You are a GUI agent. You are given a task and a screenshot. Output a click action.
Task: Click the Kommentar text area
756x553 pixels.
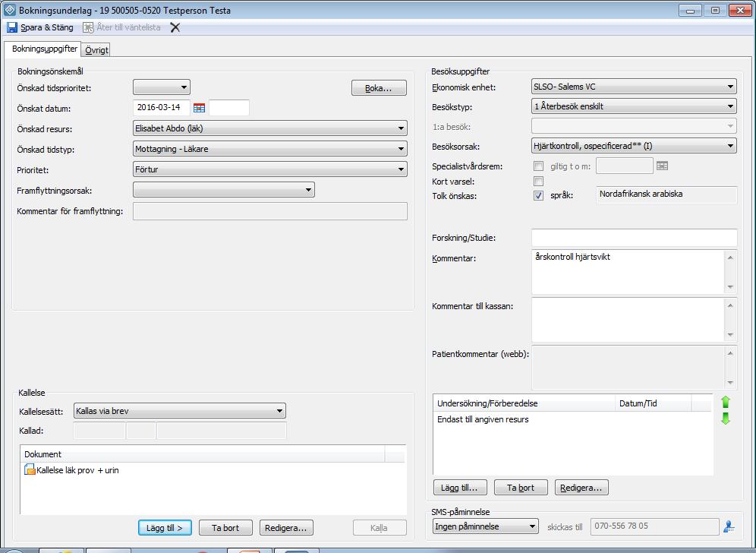coord(628,272)
